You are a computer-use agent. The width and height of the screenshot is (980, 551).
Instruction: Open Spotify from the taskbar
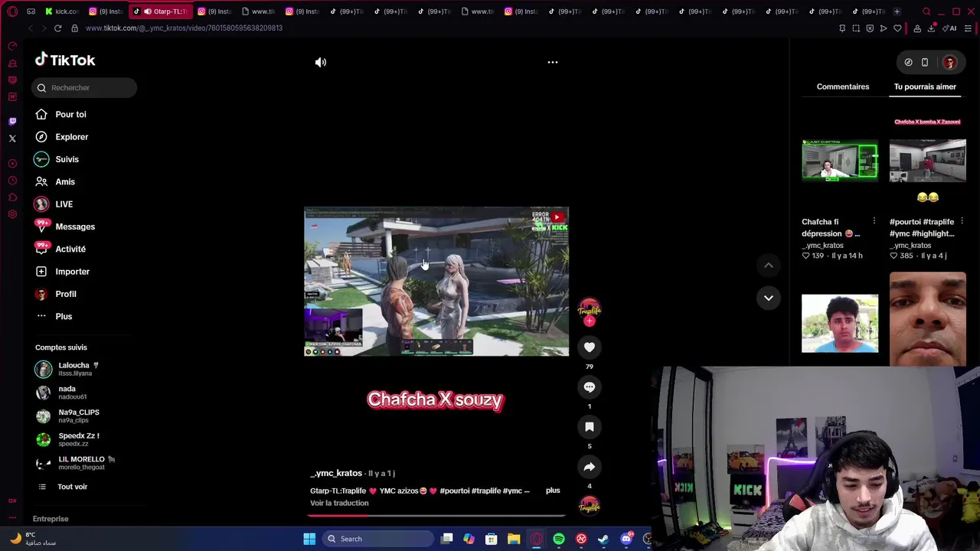pyautogui.click(x=559, y=539)
